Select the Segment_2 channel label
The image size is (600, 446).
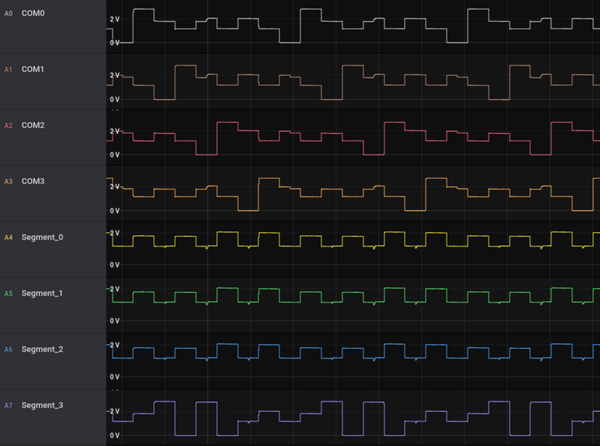(x=42, y=349)
